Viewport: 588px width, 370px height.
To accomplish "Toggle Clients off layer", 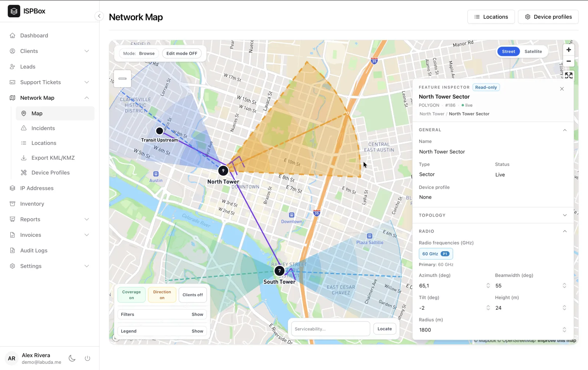I will pyautogui.click(x=193, y=295).
